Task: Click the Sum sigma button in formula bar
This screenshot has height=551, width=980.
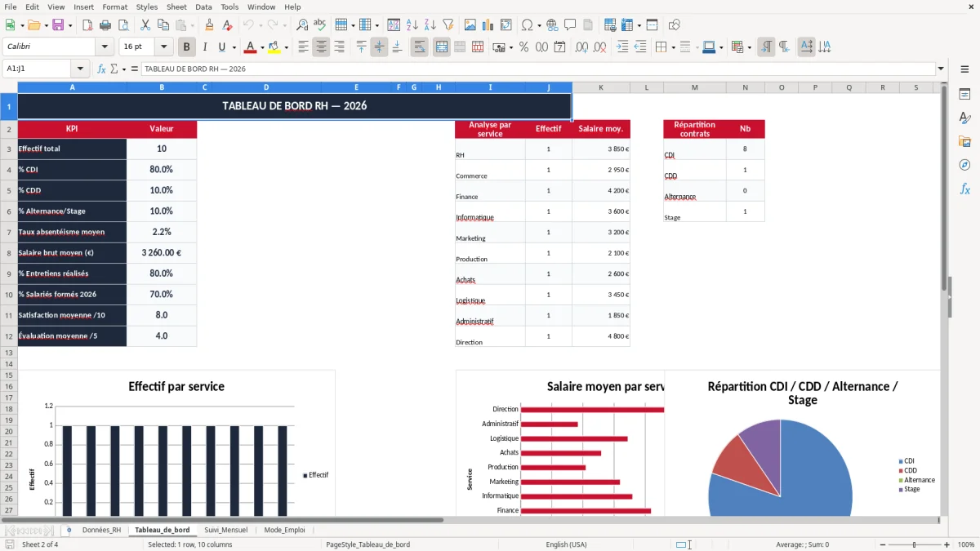Action: (114, 69)
